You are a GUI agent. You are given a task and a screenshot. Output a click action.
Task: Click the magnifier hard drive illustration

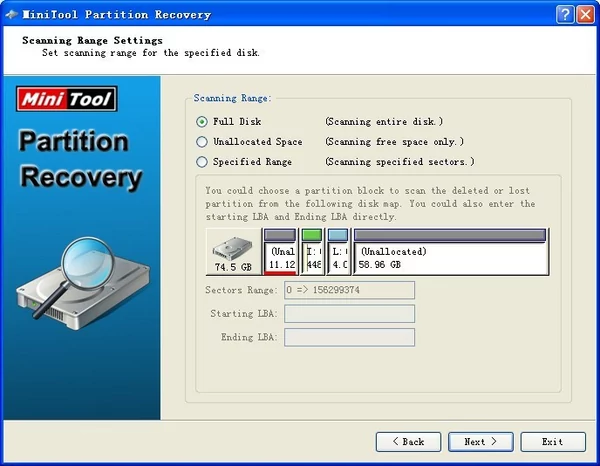(x=82, y=284)
